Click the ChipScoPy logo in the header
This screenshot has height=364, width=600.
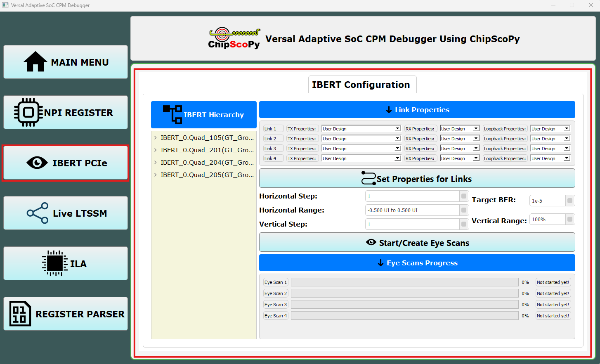[234, 38]
